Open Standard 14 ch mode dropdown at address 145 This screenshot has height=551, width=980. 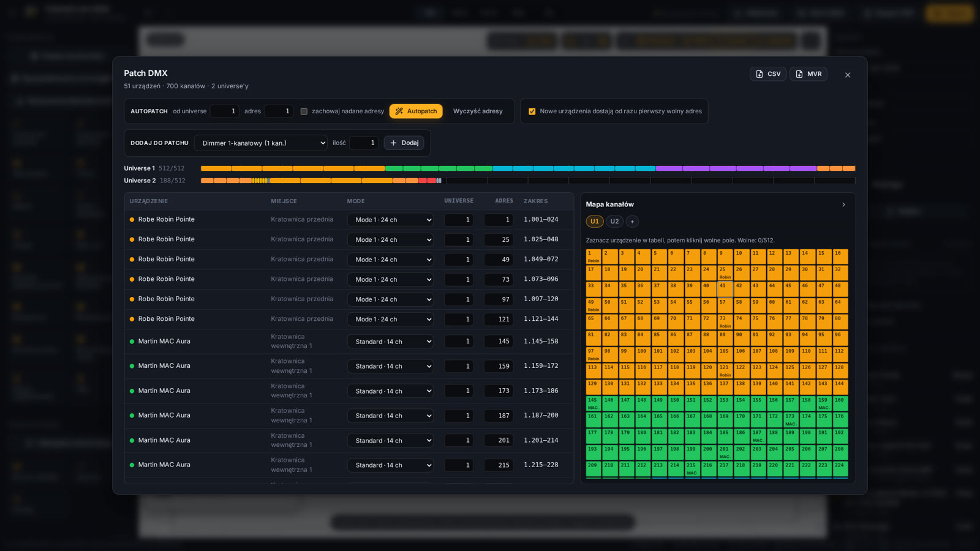390,342
